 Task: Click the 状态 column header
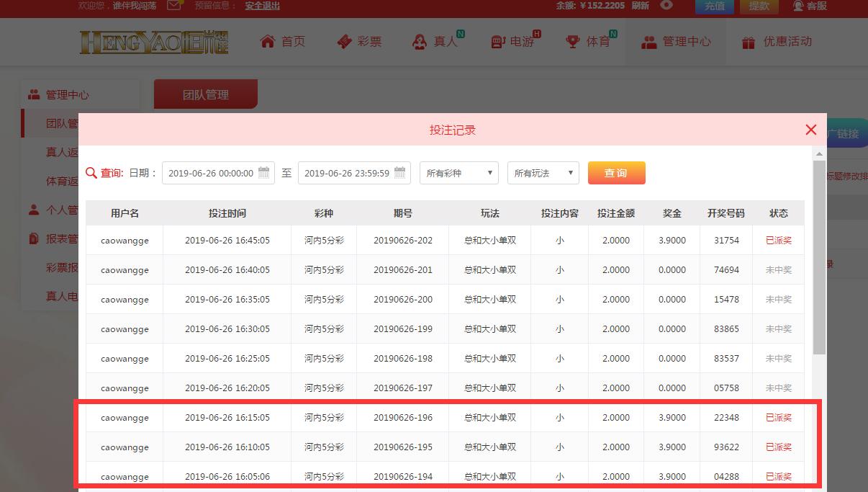(779, 213)
